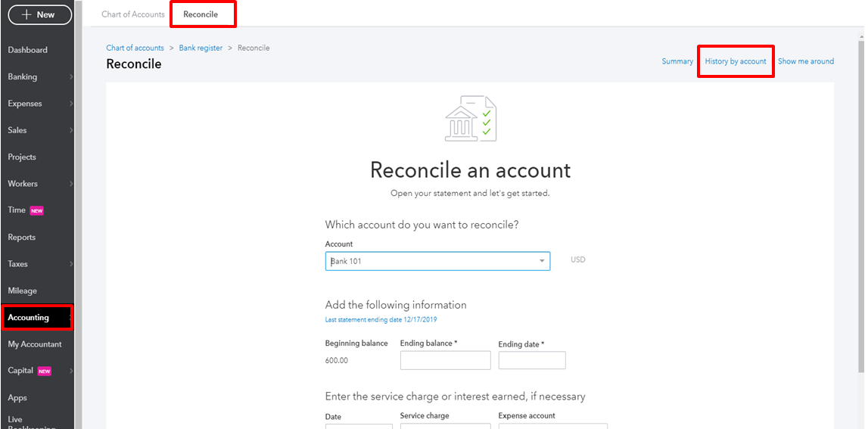Select the Reconcile tab
868x429 pixels.
click(x=201, y=14)
